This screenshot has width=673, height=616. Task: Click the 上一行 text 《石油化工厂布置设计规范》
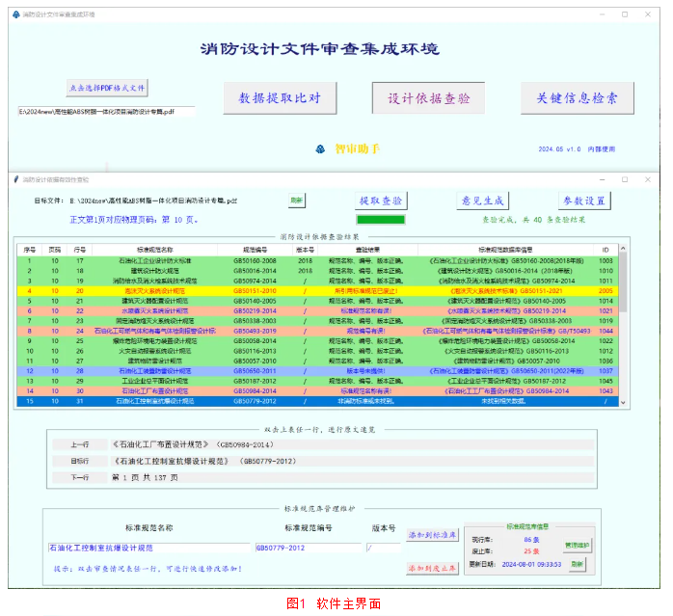pyautogui.click(x=160, y=444)
